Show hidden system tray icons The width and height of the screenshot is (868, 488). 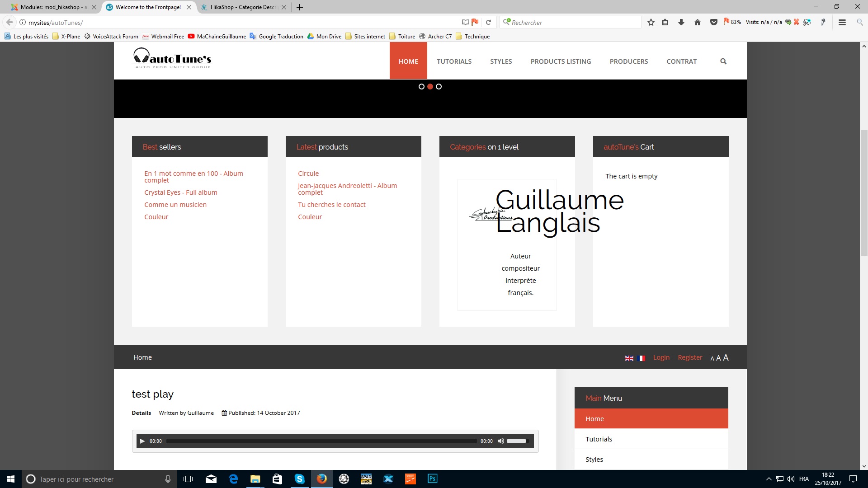769,479
